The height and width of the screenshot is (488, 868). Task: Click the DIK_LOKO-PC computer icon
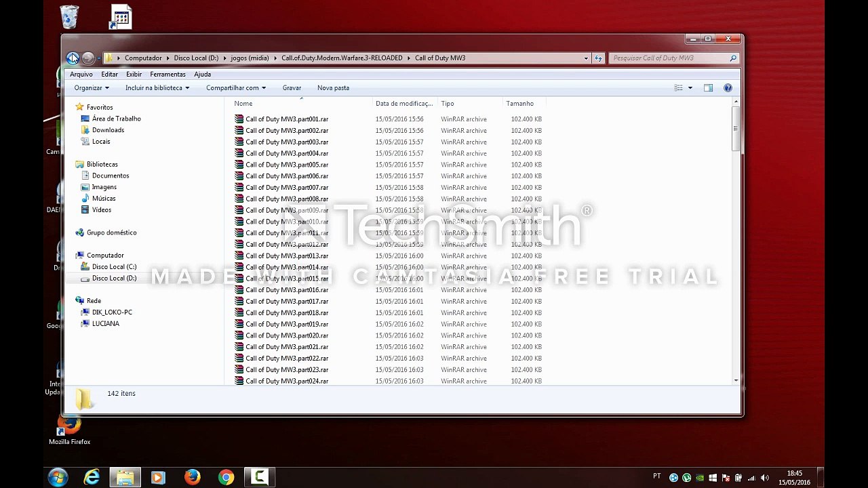click(85, 312)
